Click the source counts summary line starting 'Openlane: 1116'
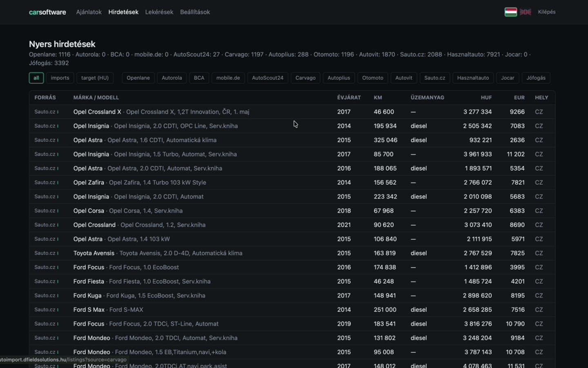Screen dimensions: 588x368 point(280,58)
